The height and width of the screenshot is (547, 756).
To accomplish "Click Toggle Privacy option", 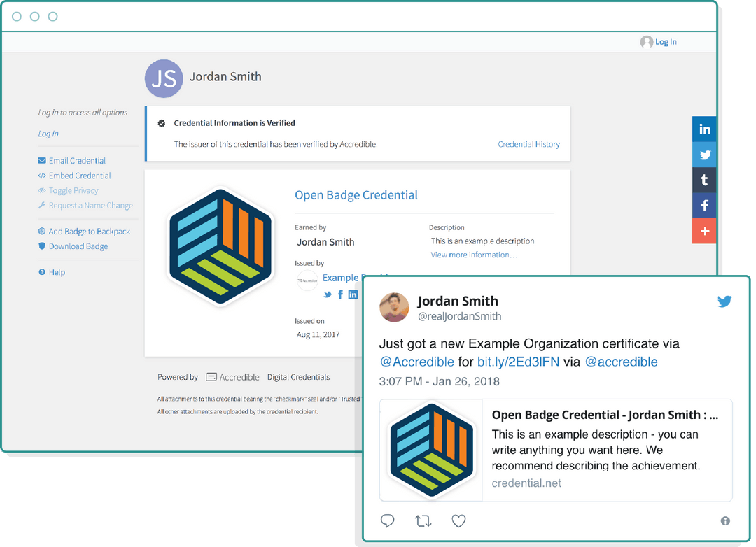I will pyautogui.click(x=73, y=191).
